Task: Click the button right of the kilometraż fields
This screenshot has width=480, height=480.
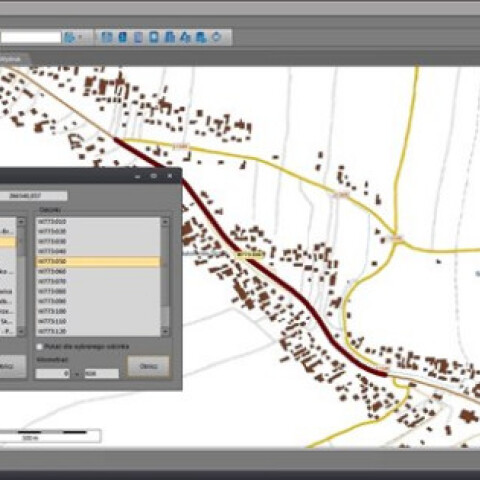Action: (148, 366)
